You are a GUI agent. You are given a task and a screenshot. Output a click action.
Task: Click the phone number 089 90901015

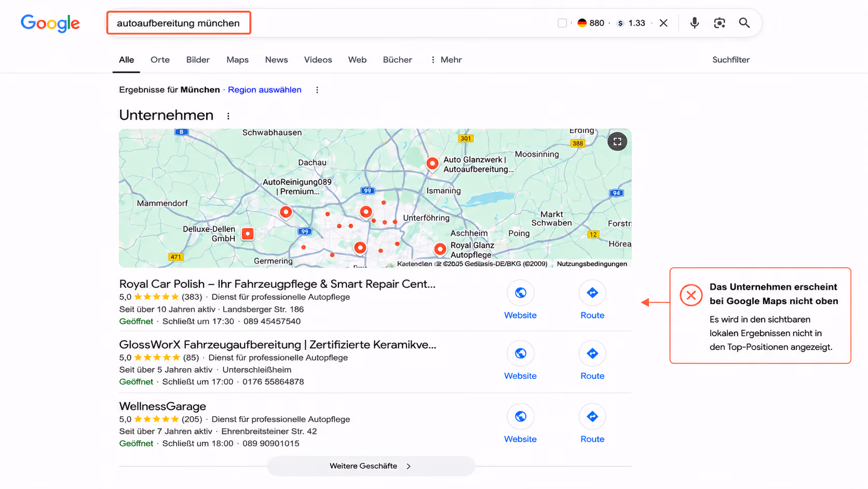click(x=271, y=443)
